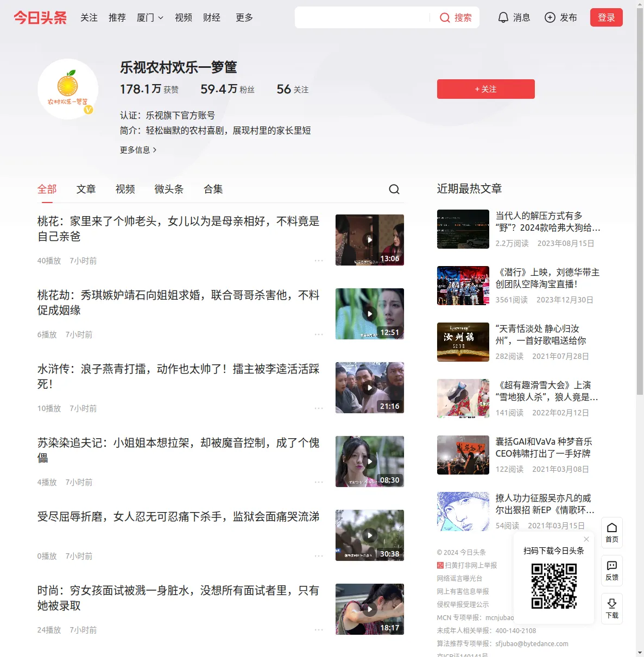Open the 今日头条 logo homepage
The image size is (644, 657).
[x=40, y=17]
